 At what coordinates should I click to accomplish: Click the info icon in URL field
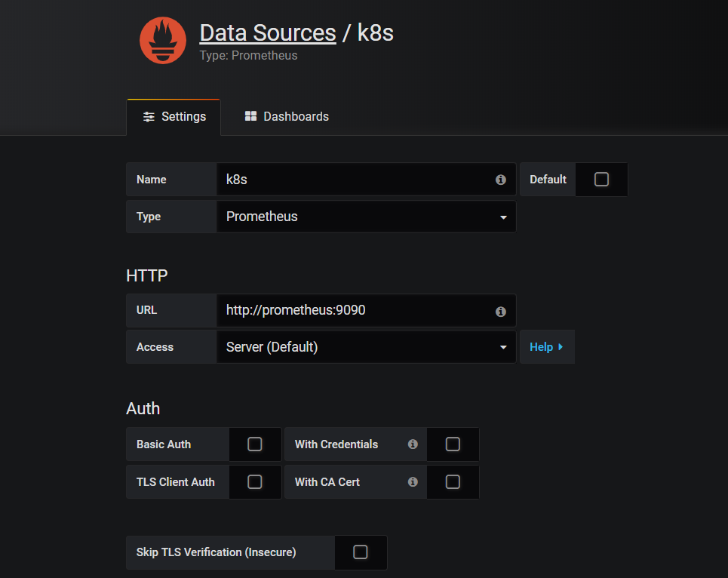(x=500, y=312)
